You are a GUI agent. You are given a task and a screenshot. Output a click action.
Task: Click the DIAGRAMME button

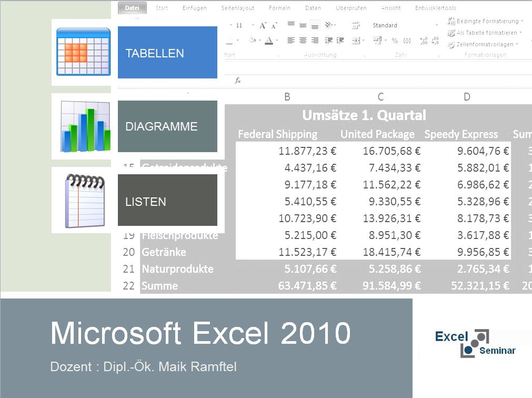pos(168,126)
